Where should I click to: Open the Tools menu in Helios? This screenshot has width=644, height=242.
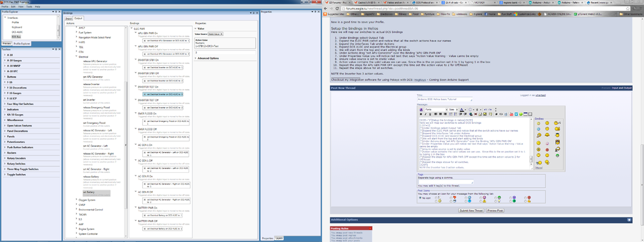pyautogui.click(x=29, y=6)
